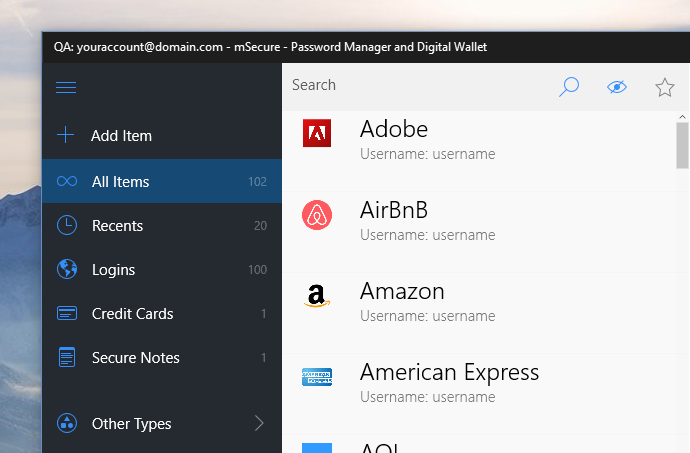
Task: Click the 20 count next to Recents
Action: click(x=261, y=226)
